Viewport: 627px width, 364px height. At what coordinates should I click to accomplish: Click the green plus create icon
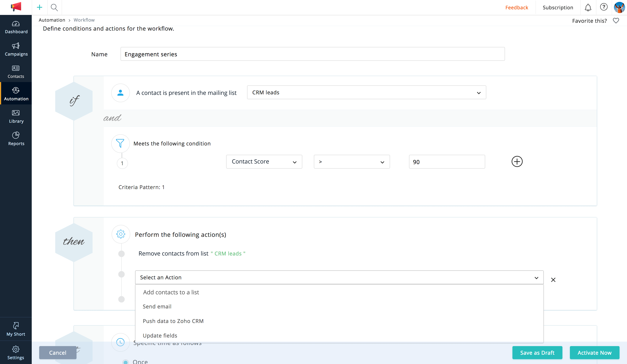point(39,7)
